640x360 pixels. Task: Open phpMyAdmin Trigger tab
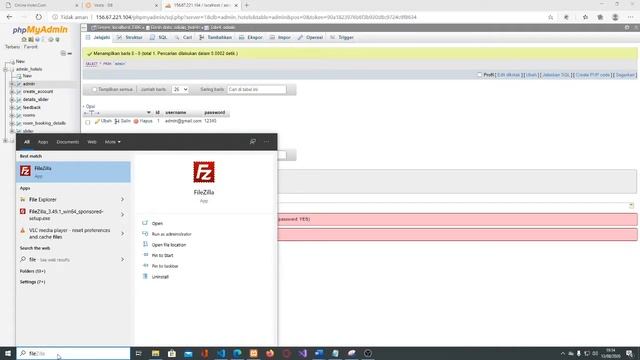342,37
